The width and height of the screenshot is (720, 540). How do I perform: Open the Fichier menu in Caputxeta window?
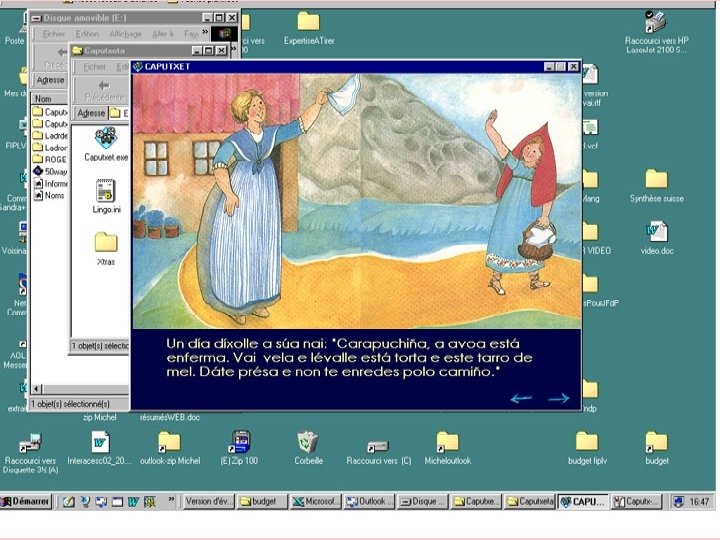coord(95,67)
